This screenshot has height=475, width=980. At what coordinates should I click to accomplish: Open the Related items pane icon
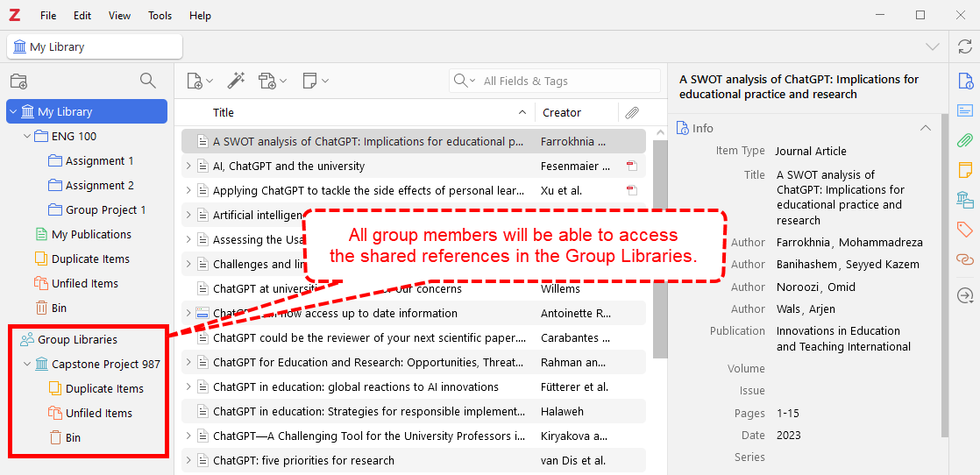tap(965, 259)
